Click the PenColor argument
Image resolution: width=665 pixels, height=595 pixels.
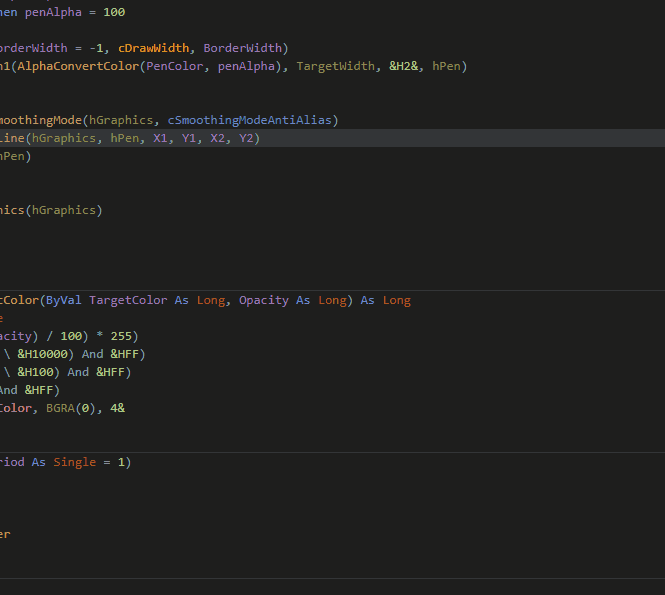175,66
